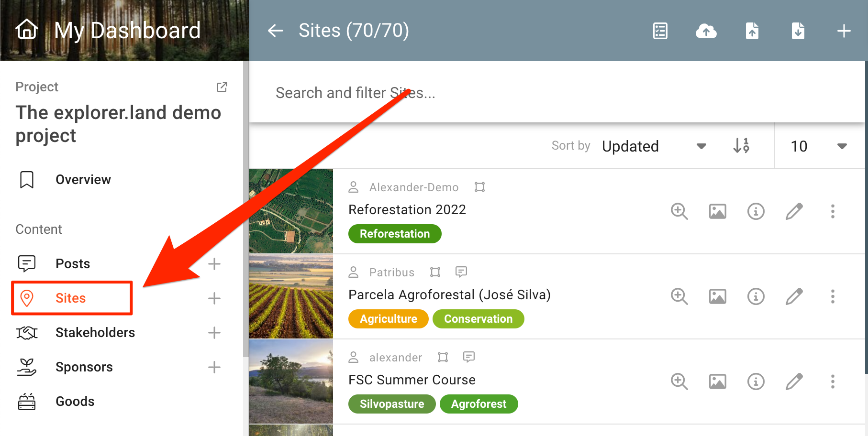Click the file import icon
The width and height of the screenshot is (868, 436).
click(752, 31)
